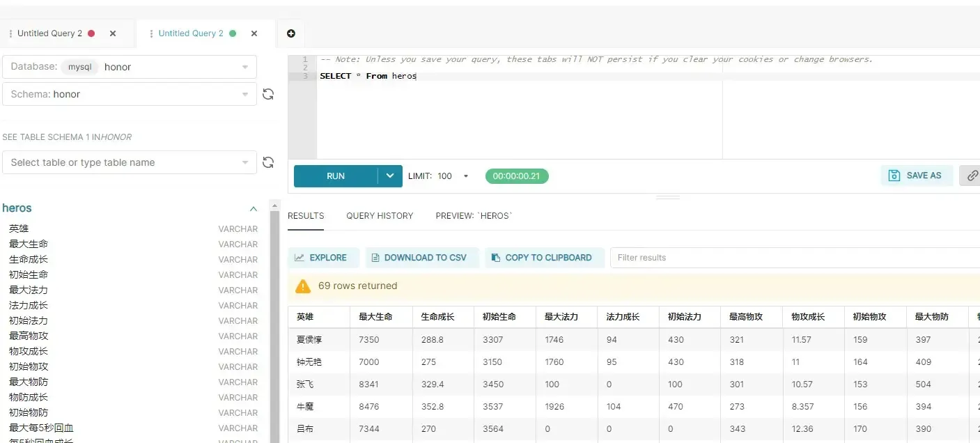Close the first Untitled Query 2 tab
The height and width of the screenshot is (443, 980).
pyautogui.click(x=112, y=33)
